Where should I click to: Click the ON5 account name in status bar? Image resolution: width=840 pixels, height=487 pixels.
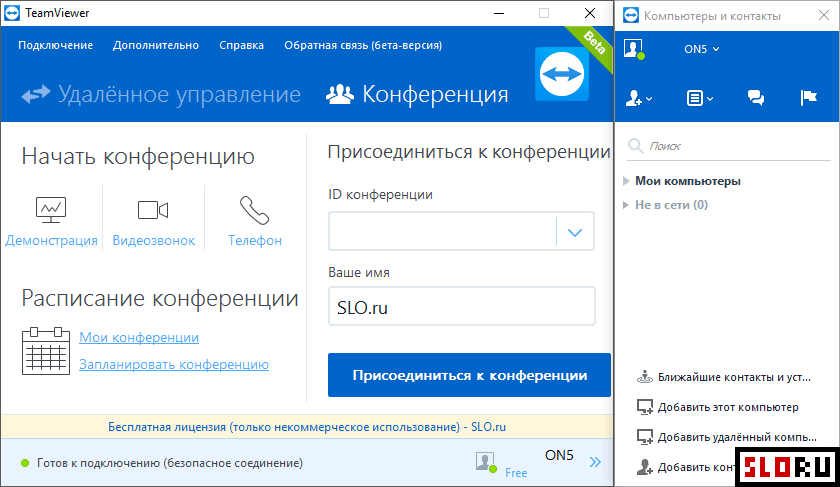(x=559, y=455)
